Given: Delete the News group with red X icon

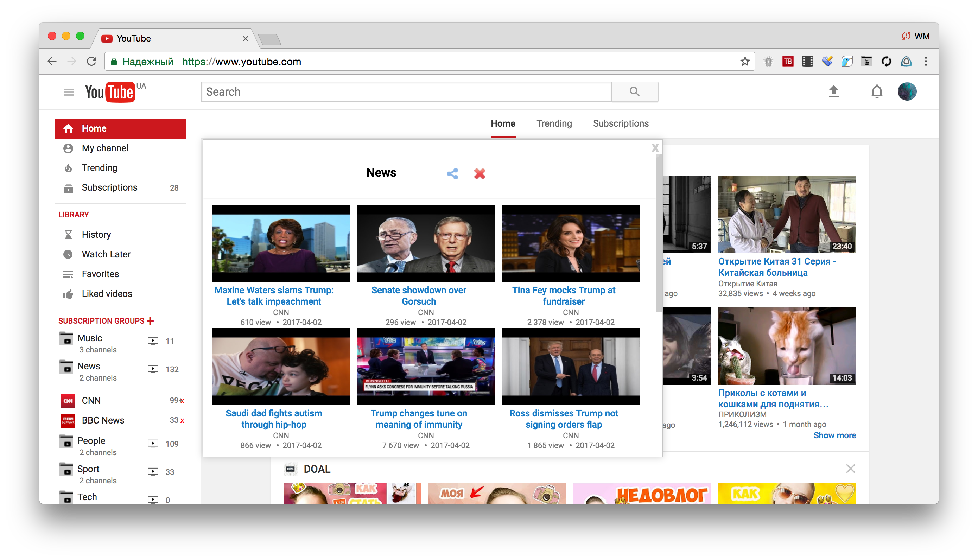Looking at the screenshot, I should (480, 173).
